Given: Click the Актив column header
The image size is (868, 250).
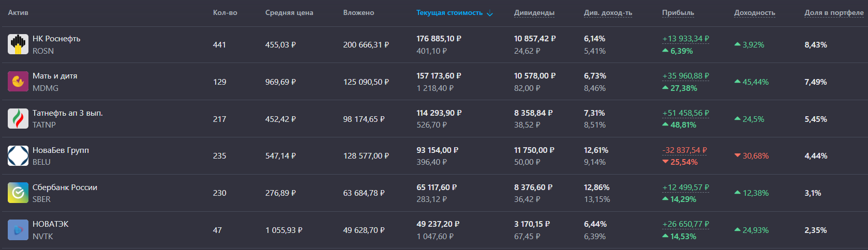Looking at the screenshot, I should pos(18,13).
